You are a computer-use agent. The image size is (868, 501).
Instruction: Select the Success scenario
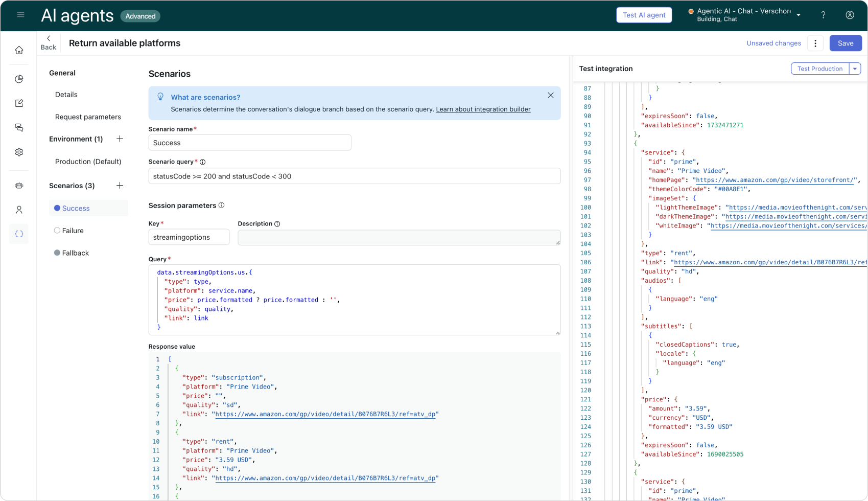(76, 208)
